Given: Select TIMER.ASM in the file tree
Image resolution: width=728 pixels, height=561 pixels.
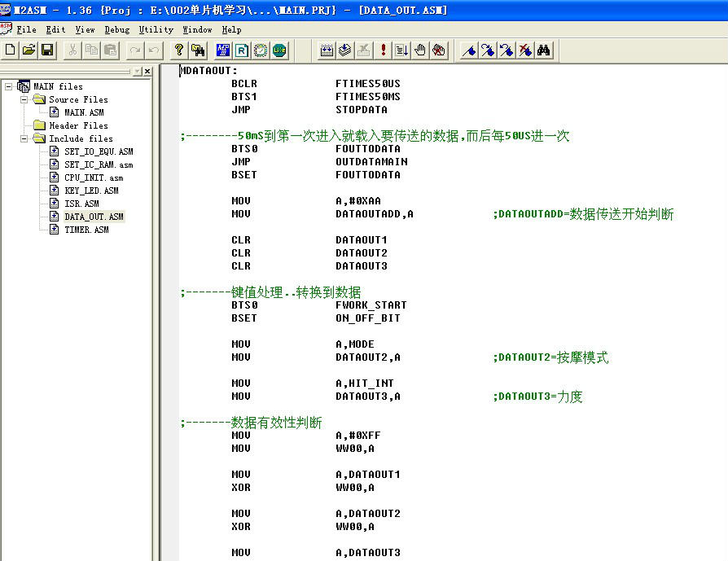Looking at the screenshot, I should point(86,230).
